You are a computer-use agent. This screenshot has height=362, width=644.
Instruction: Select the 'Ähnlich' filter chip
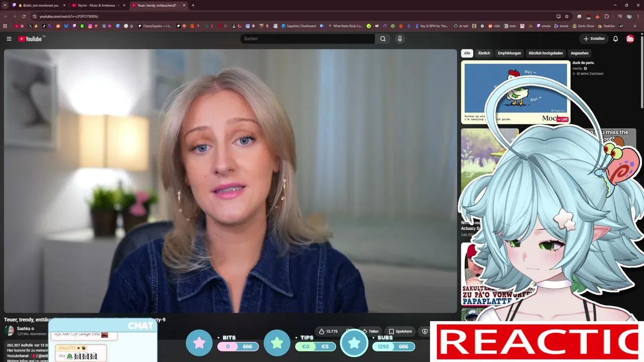tap(484, 53)
